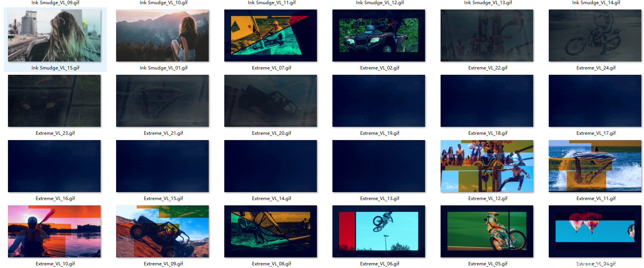This screenshot has height=268, width=644.
Task: Select the dark Extreme_VL_19.gif thumbnail
Action: (x=379, y=101)
